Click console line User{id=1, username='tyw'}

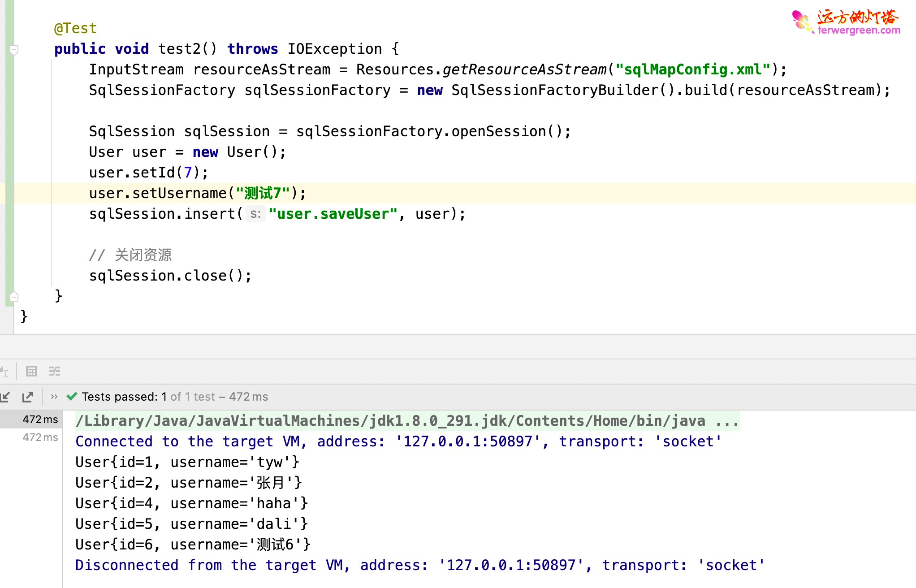pos(187,462)
